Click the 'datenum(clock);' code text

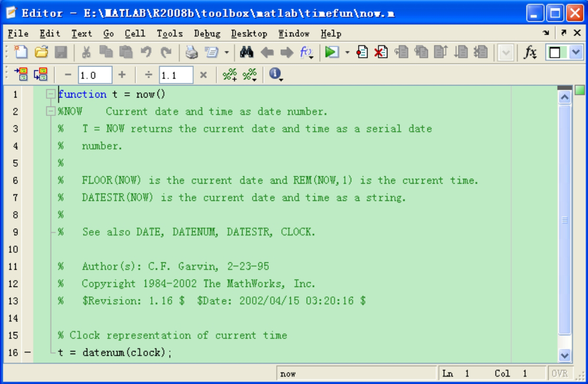pos(127,353)
